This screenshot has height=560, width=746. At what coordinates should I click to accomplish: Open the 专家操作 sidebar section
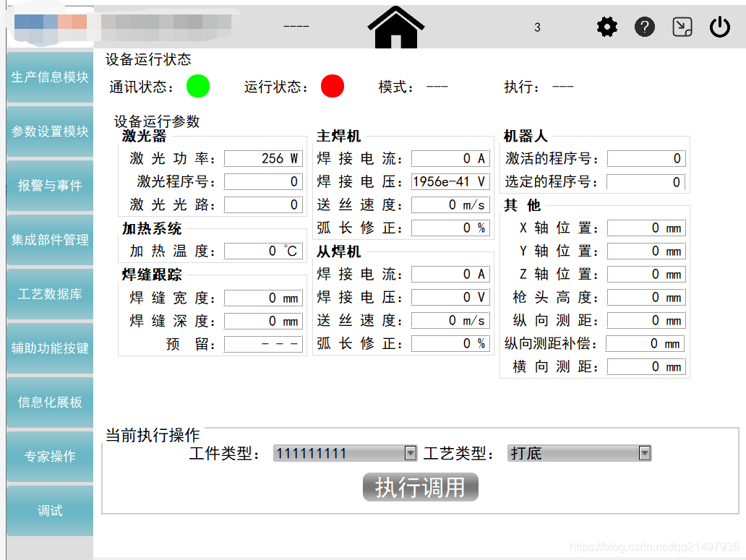tap(50, 457)
